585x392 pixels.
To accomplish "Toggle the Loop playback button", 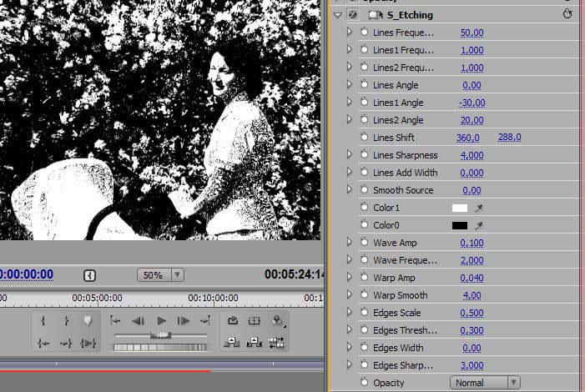I will (x=233, y=320).
